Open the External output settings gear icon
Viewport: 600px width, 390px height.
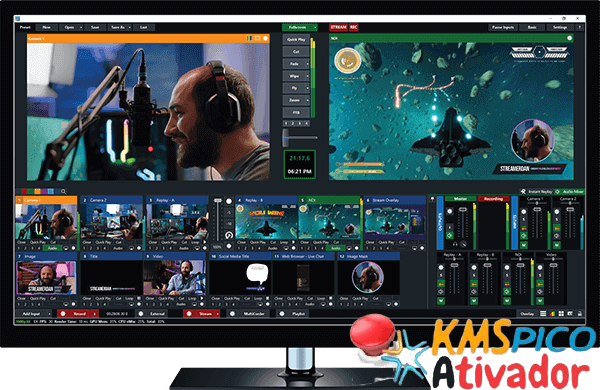[141, 314]
